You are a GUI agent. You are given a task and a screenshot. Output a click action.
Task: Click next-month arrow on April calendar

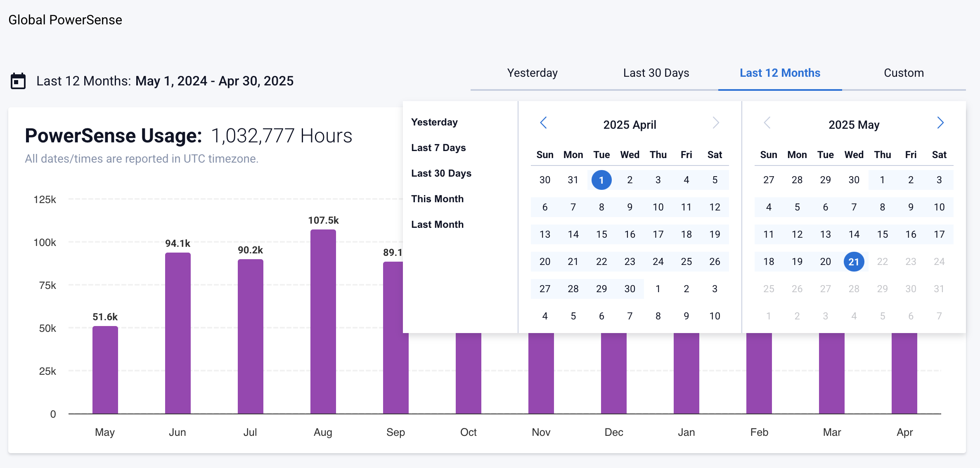(716, 123)
